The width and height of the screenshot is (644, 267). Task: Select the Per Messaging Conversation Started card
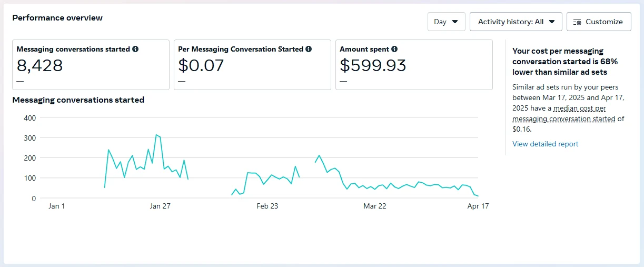(x=252, y=65)
